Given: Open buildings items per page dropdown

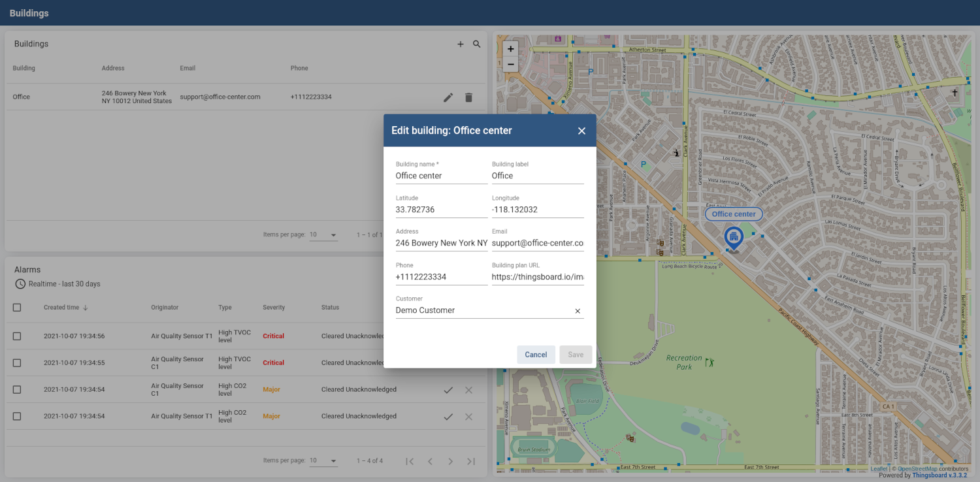Looking at the screenshot, I should tap(323, 235).
